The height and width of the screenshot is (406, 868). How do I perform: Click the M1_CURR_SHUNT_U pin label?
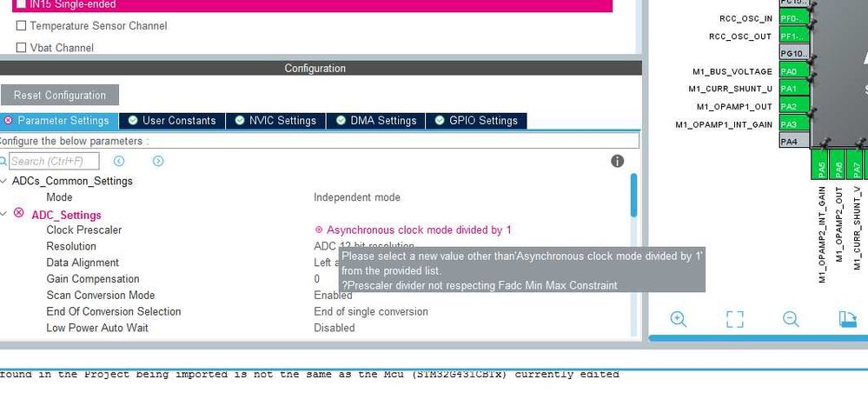[730, 89]
